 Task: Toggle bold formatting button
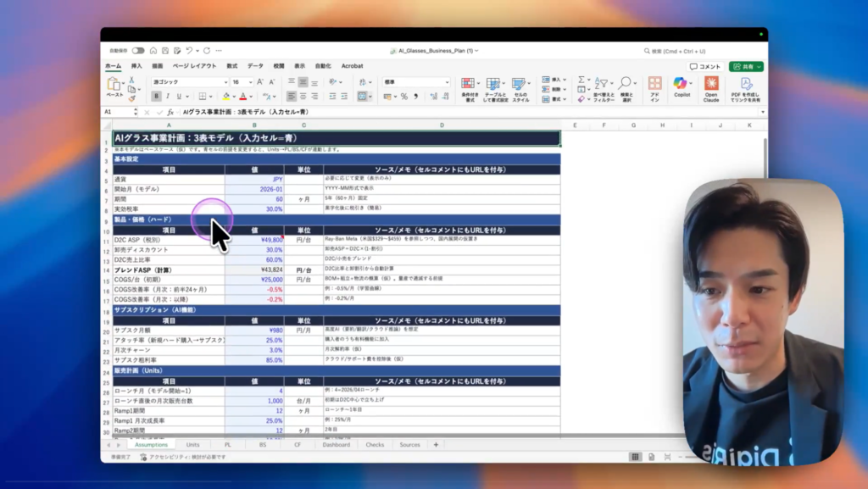(157, 97)
